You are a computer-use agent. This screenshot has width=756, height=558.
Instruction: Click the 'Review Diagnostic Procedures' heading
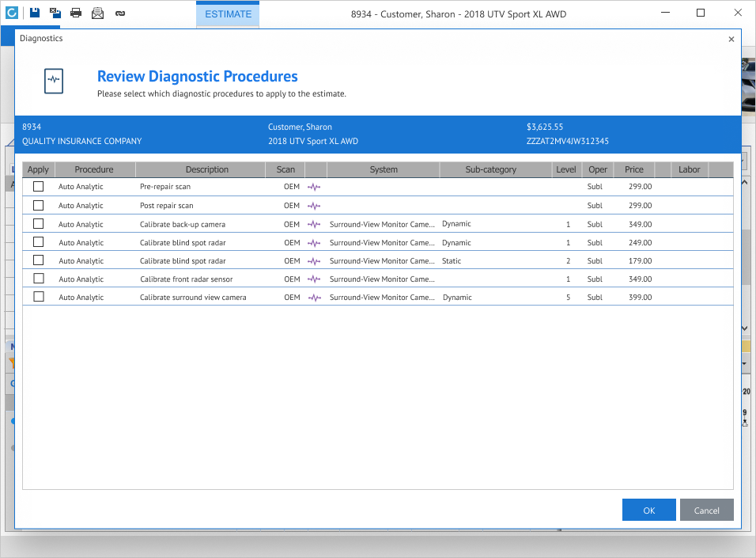click(197, 76)
